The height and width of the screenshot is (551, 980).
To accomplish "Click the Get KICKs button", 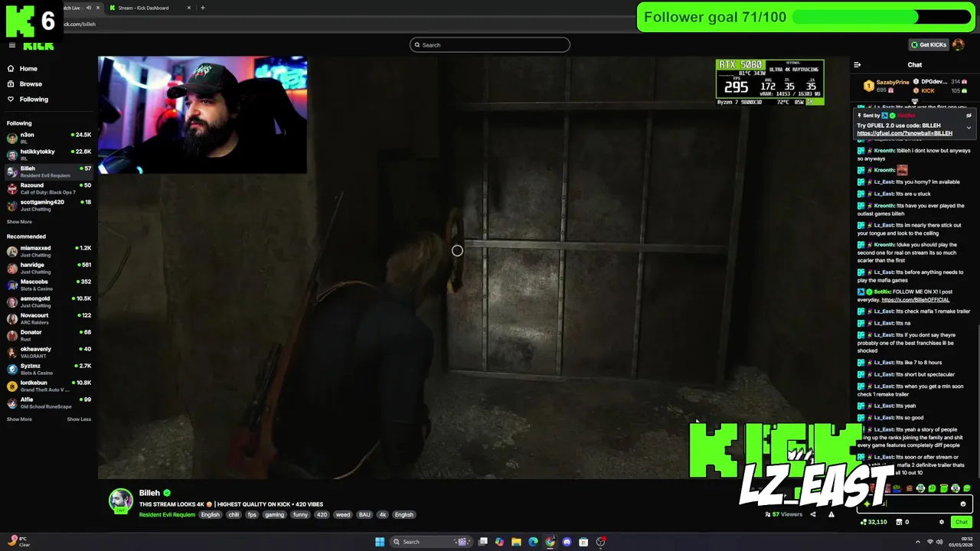I will (929, 44).
